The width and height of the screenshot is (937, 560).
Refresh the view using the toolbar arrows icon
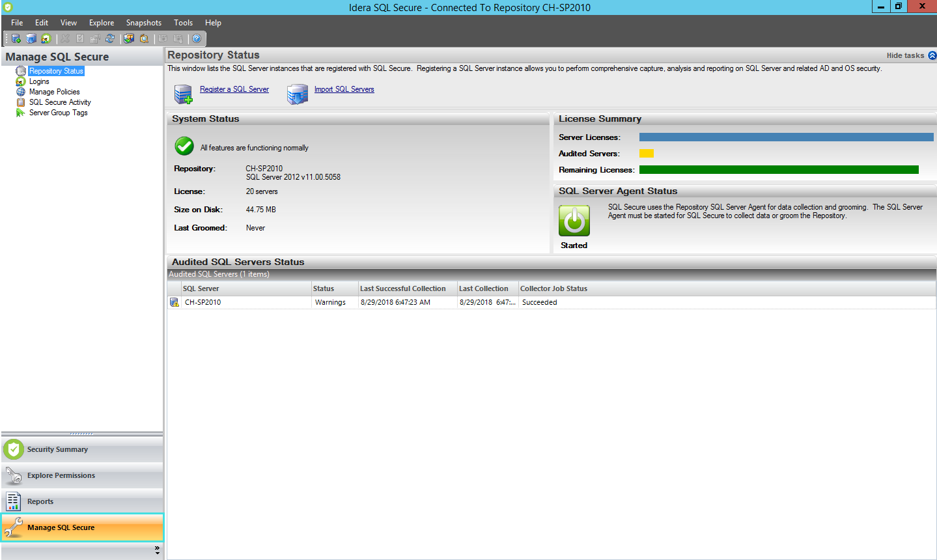(110, 38)
